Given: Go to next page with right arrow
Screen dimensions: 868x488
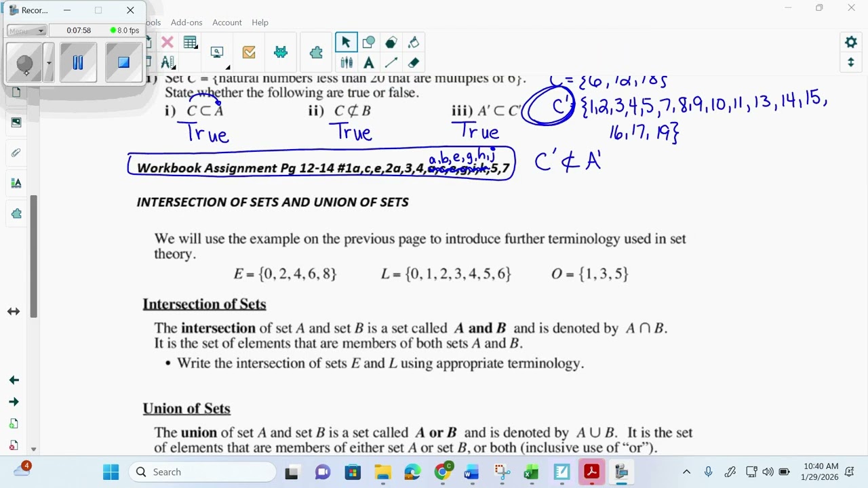Looking at the screenshot, I should (14, 402).
